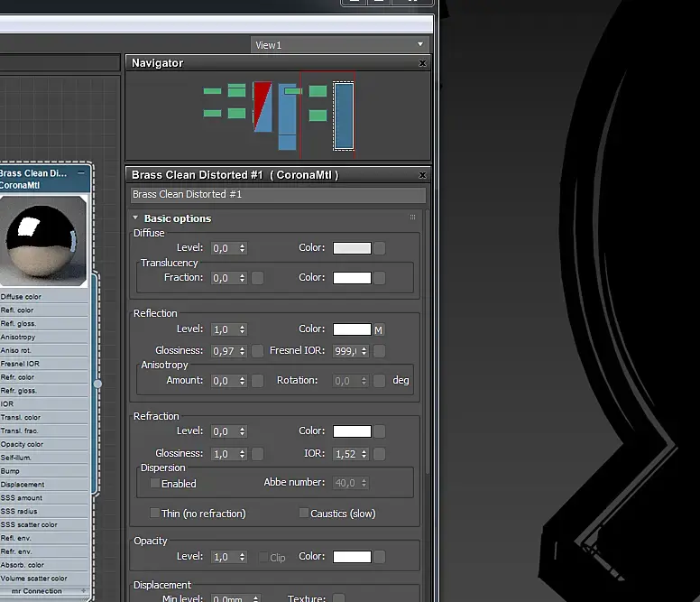This screenshot has width=700, height=602.
Task: Click the node output socket circle
Action: [97, 384]
